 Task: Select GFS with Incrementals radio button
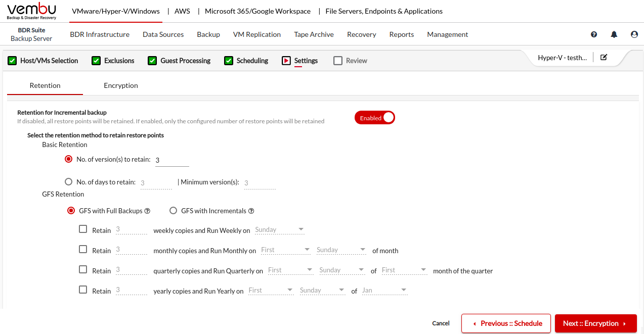[173, 211]
